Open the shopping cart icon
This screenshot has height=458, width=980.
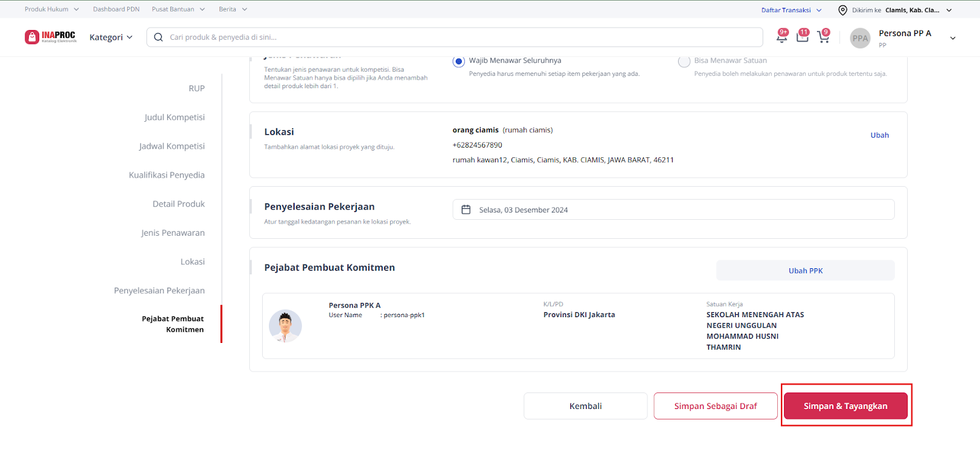click(823, 37)
